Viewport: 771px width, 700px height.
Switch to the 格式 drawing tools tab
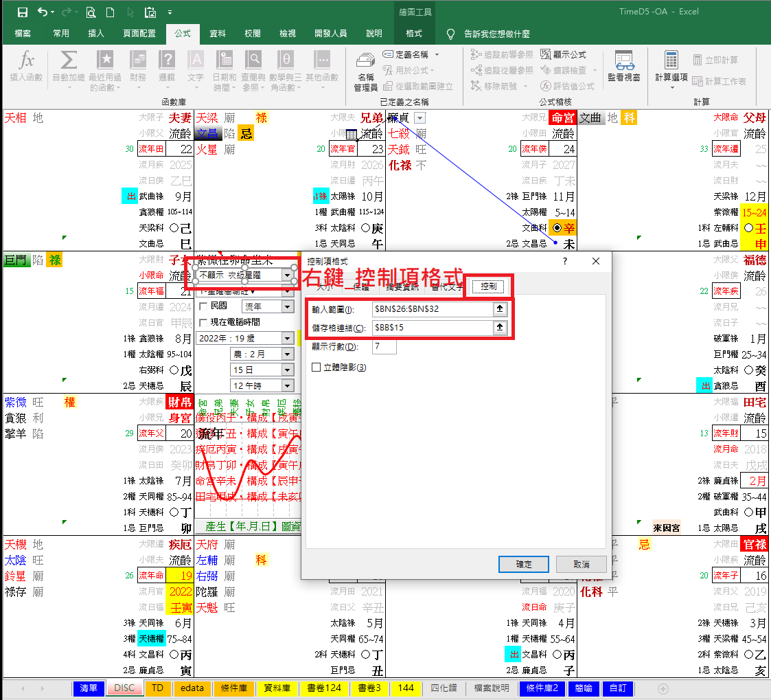point(413,34)
